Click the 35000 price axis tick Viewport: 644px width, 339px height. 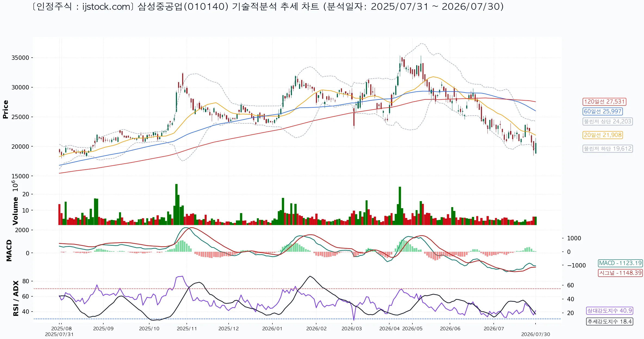click(x=20, y=58)
